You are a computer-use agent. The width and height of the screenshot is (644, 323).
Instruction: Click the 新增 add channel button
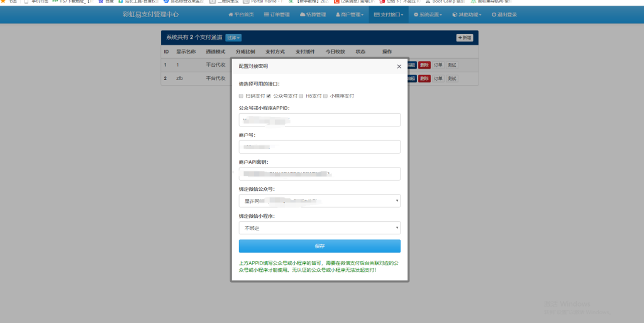pos(465,38)
